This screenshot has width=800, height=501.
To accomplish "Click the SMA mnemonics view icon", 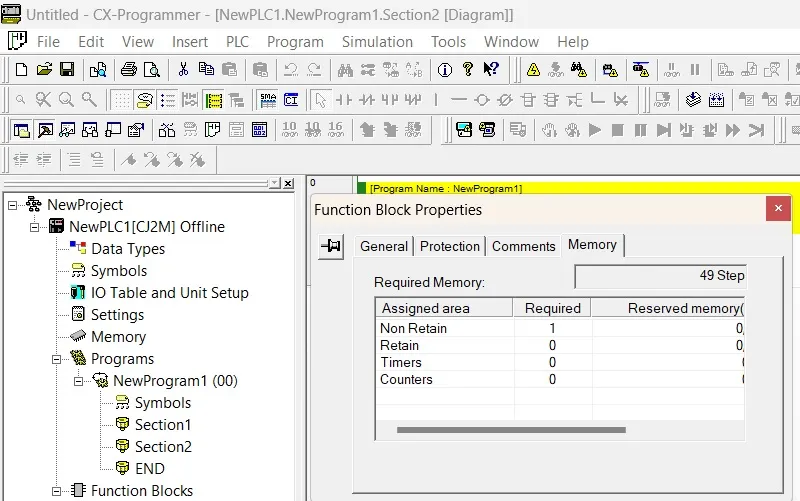I will [268, 100].
